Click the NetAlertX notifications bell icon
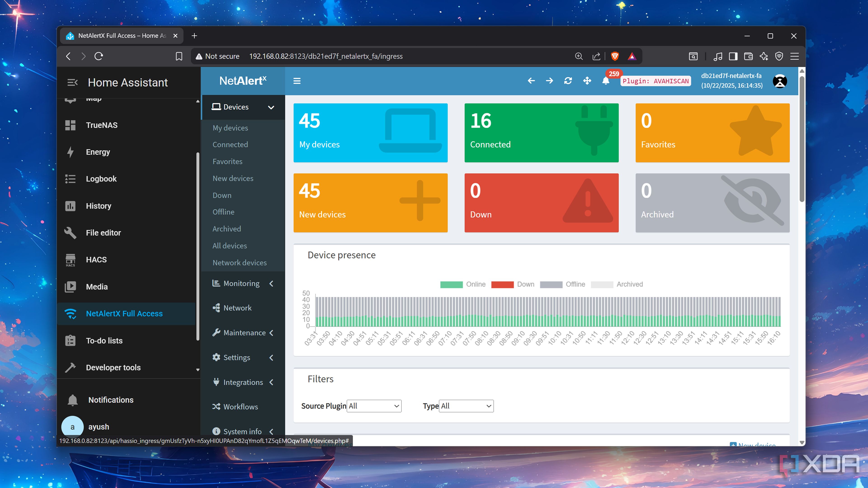868x488 pixels. point(606,81)
